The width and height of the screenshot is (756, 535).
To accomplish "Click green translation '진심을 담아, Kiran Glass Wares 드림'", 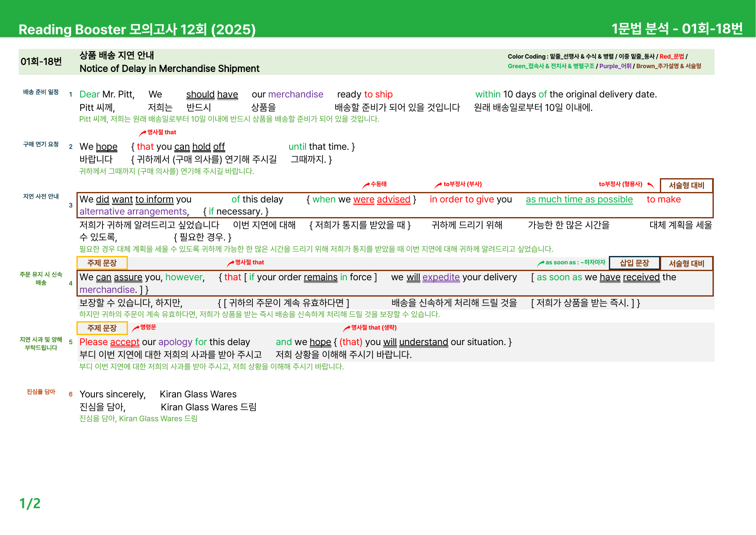I will coord(138,419).
